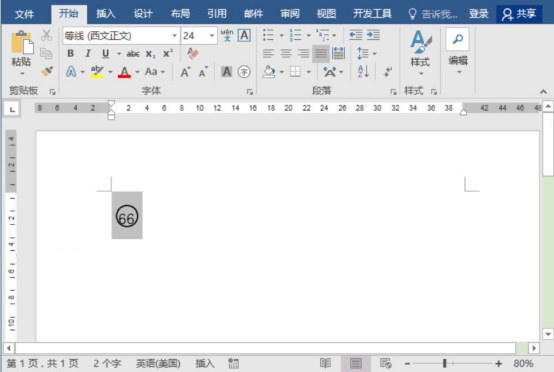The width and height of the screenshot is (554, 372).
Task: Collapse the ribbon chevron
Action: point(543,91)
